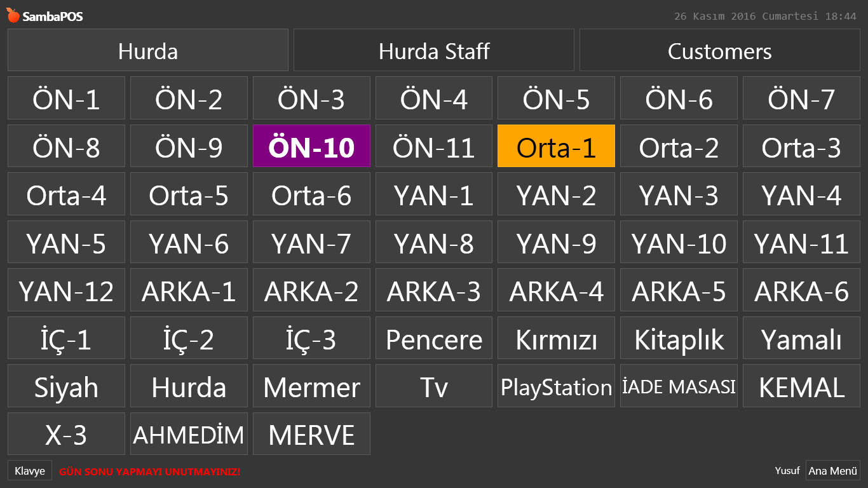This screenshot has height=488, width=868.
Task: Select the orange Orta-1 table
Action: pos(556,147)
